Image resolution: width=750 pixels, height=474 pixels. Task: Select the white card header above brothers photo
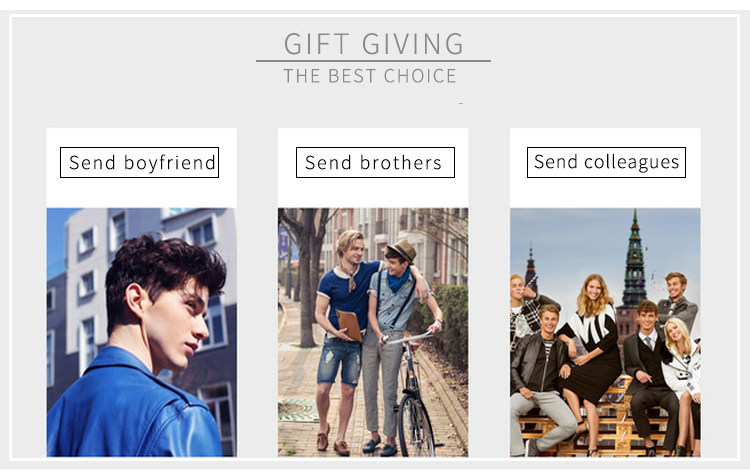point(373,167)
